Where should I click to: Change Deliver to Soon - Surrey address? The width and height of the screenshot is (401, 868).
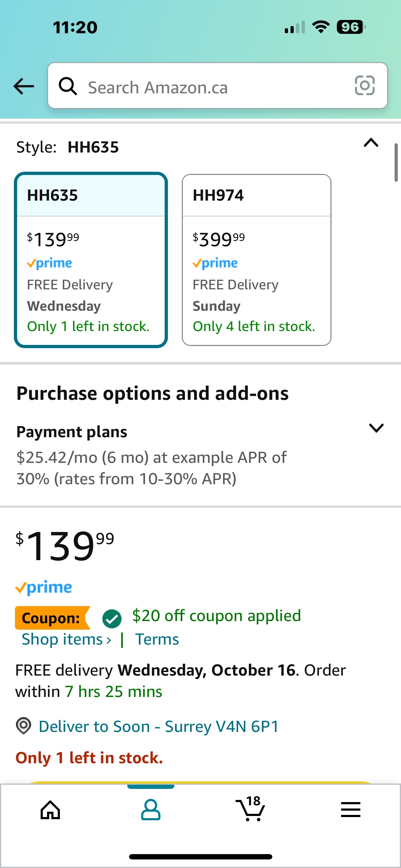159,727
